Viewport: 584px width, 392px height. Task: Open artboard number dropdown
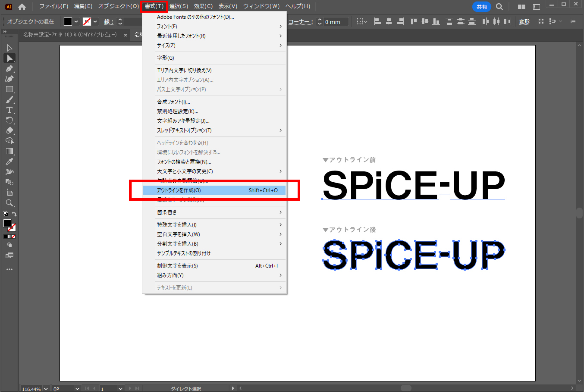(x=121, y=389)
